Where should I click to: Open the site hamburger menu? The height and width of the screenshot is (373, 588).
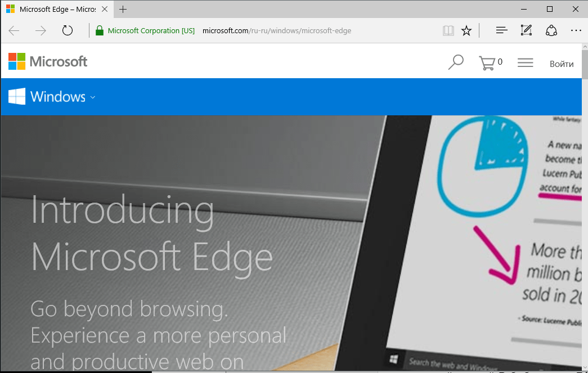tap(526, 62)
